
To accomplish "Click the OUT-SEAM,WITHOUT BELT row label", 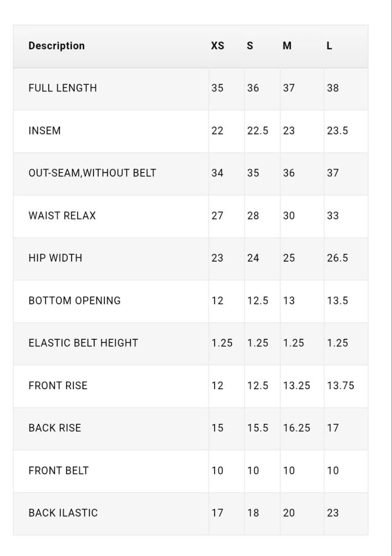I will point(92,173).
